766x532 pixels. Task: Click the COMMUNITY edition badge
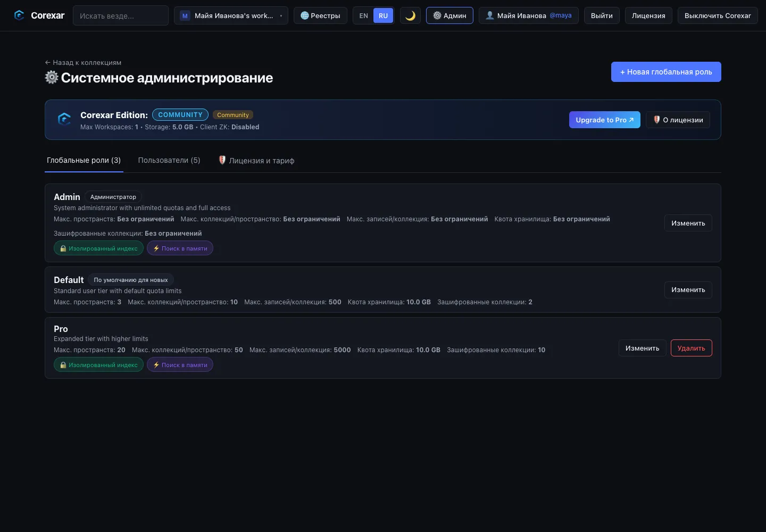pyautogui.click(x=180, y=114)
